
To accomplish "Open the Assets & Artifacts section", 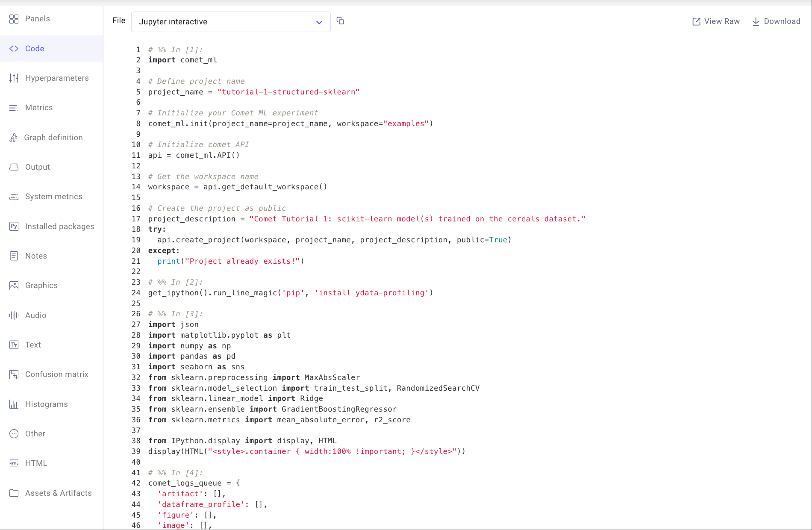I will click(58, 493).
